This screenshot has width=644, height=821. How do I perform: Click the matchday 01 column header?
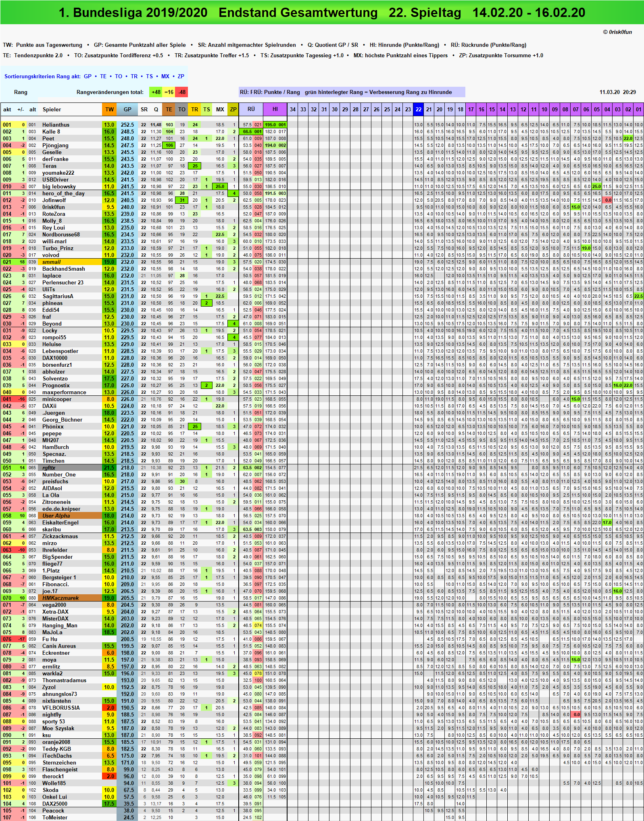point(639,109)
